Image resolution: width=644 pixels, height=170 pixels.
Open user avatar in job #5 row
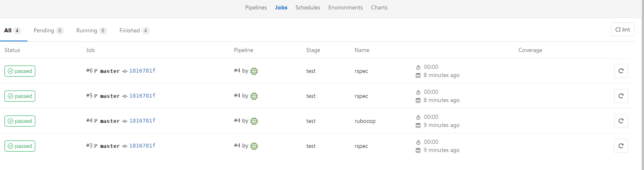(254, 96)
